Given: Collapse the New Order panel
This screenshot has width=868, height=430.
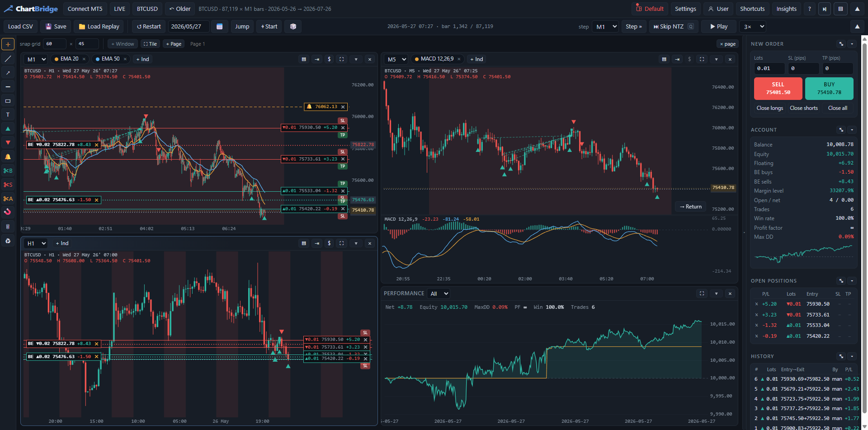Looking at the screenshot, I should click(x=852, y=44).
